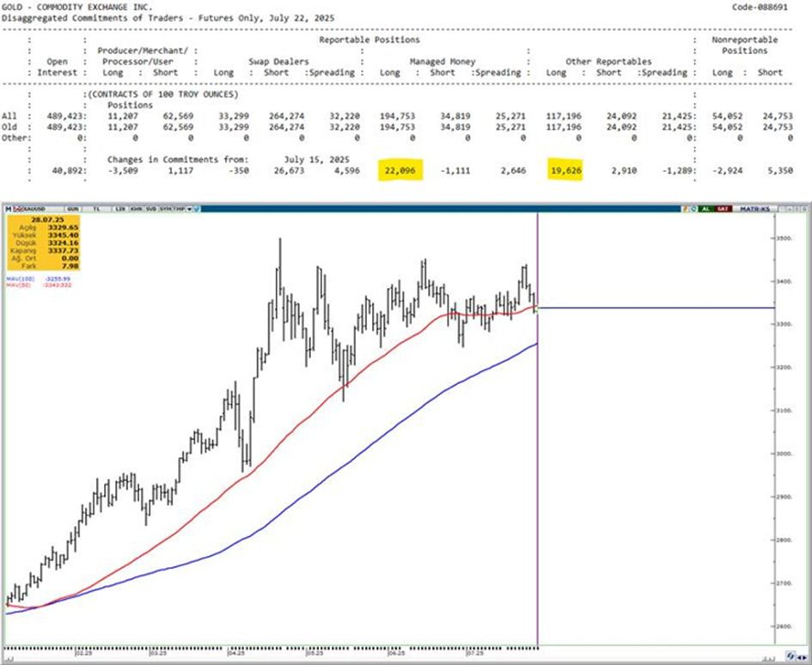
Task: Click the refresh icon at the chart's bottom right
Action: [791, 656]
